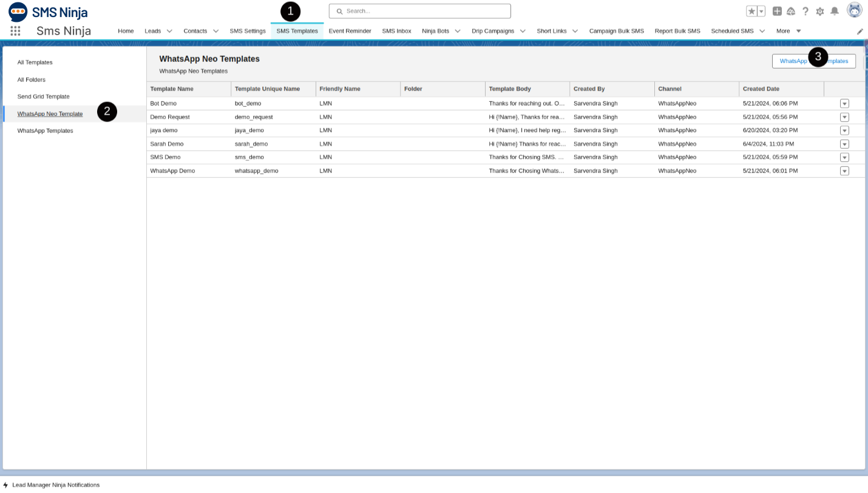This screenshot has height=493, width=868.
Task: Focus the global Search field
Action: (x=419, y=11)
